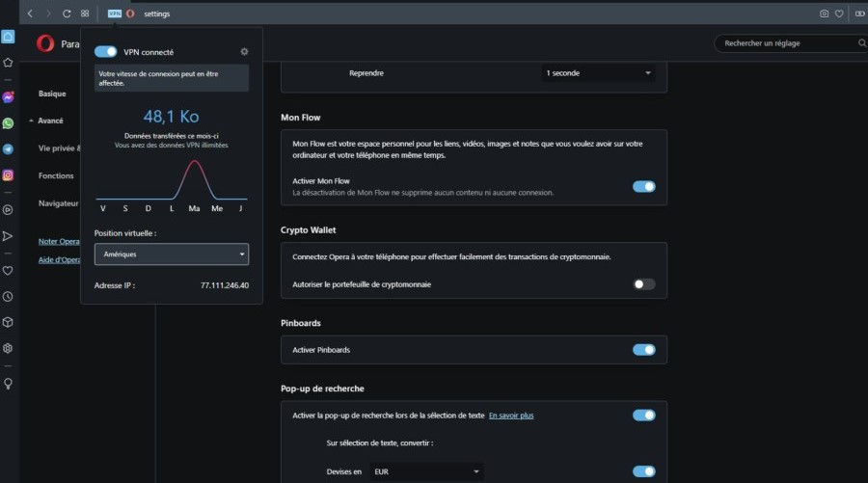This screenshot has height=483, width=868.
Task: Open the En savoir plus link
Action: [x=511, y=415]
